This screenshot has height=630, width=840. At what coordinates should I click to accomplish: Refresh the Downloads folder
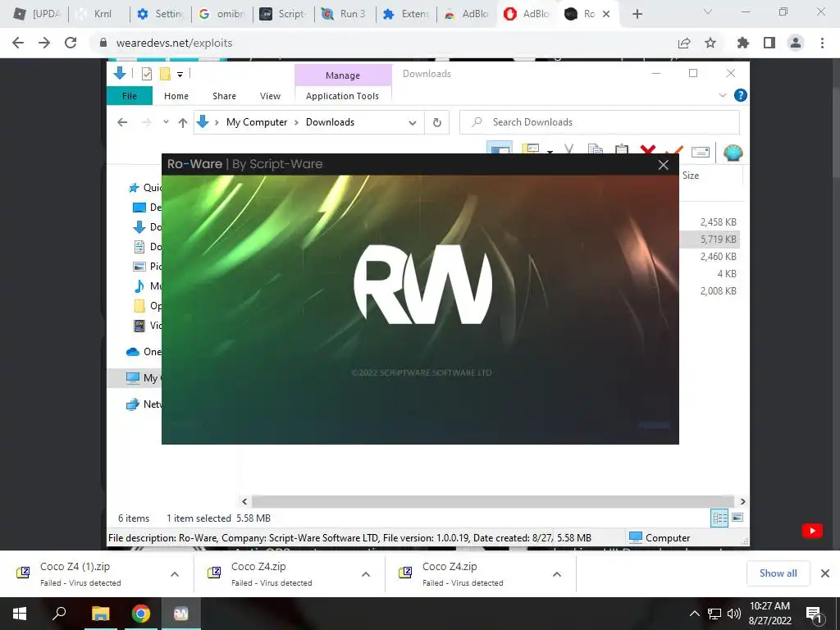coord(437,123)
